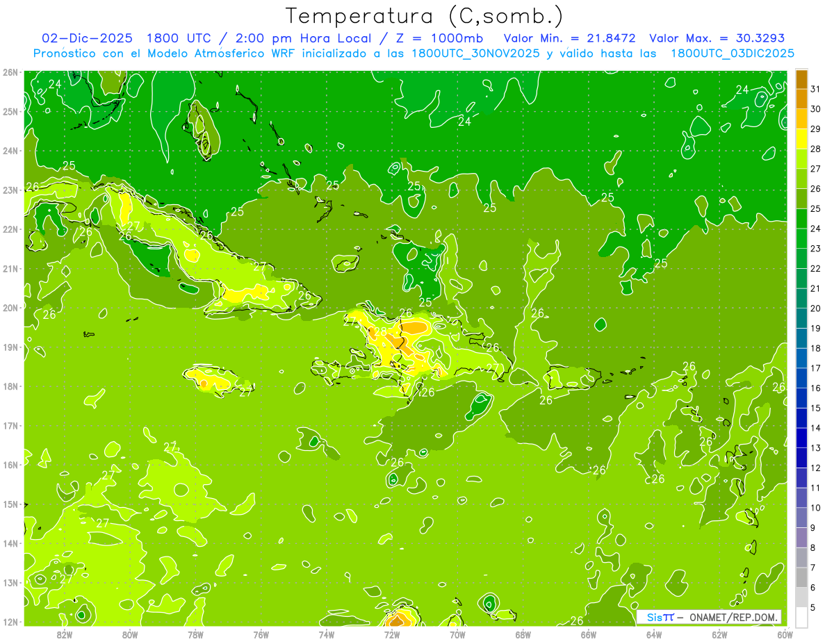
Task: Click the "60W" longitude axis label
Action: (785, 634)
